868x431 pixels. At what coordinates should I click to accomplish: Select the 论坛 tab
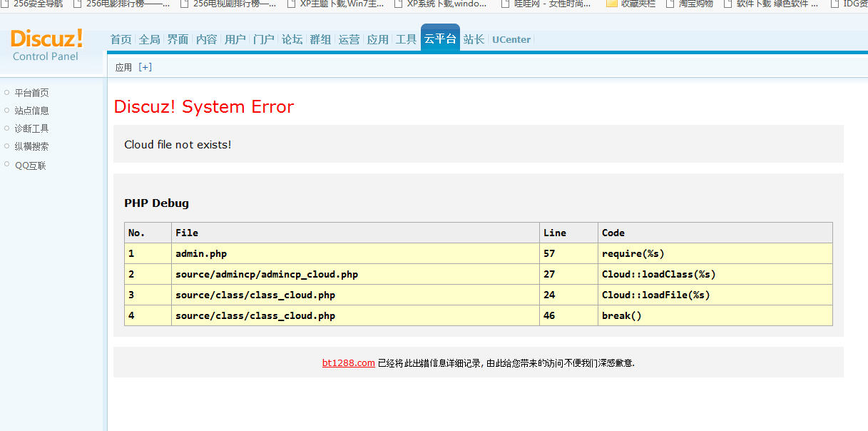tap(292, 39)
